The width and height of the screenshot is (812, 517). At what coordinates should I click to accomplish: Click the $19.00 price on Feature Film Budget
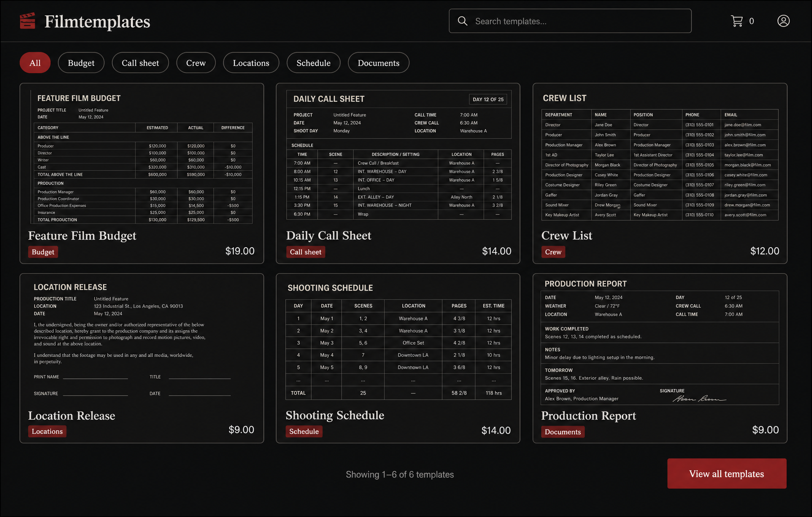click(x=240, y=251)
